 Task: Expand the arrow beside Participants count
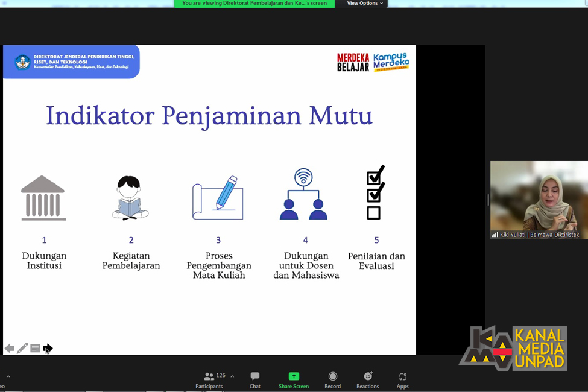(232, 376)
